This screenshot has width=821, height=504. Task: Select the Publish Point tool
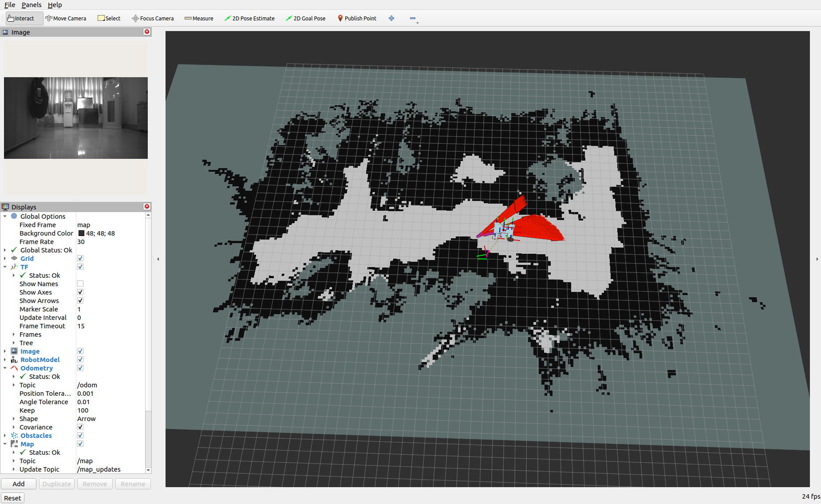357,18
